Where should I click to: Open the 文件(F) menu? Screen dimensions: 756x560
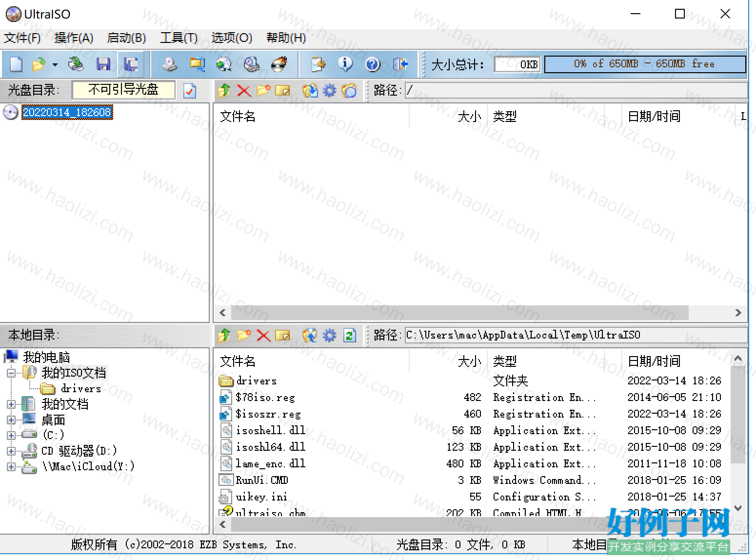click(22, 38)
